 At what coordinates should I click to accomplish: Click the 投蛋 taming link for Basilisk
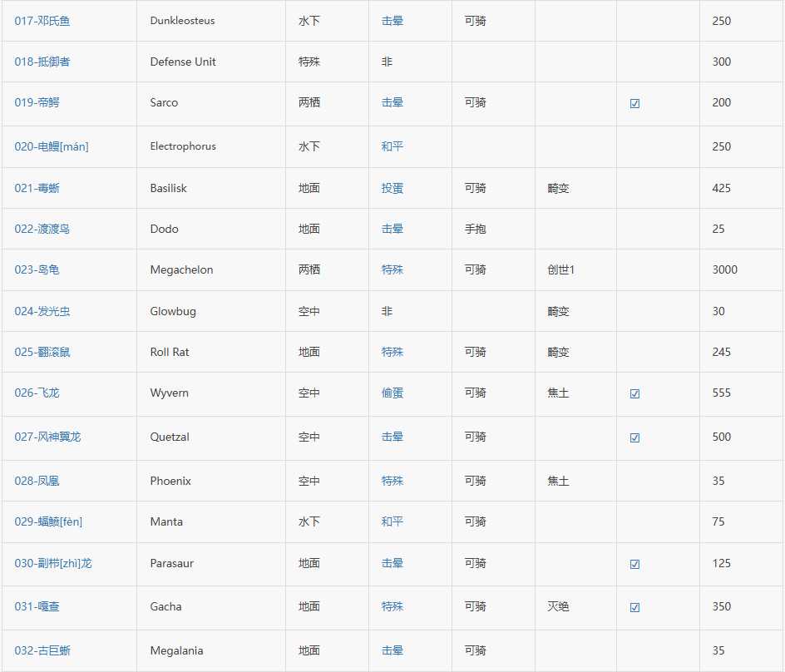tap(392, 188)
